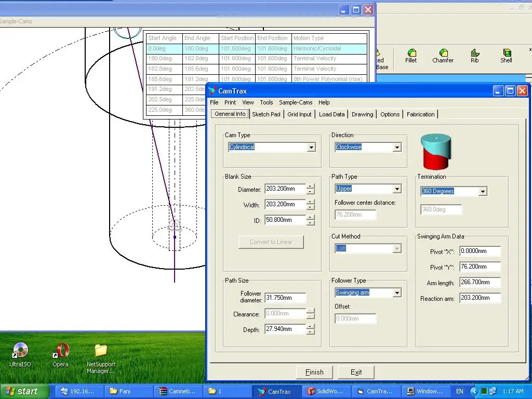Open the Tools menu

[266, 102]
